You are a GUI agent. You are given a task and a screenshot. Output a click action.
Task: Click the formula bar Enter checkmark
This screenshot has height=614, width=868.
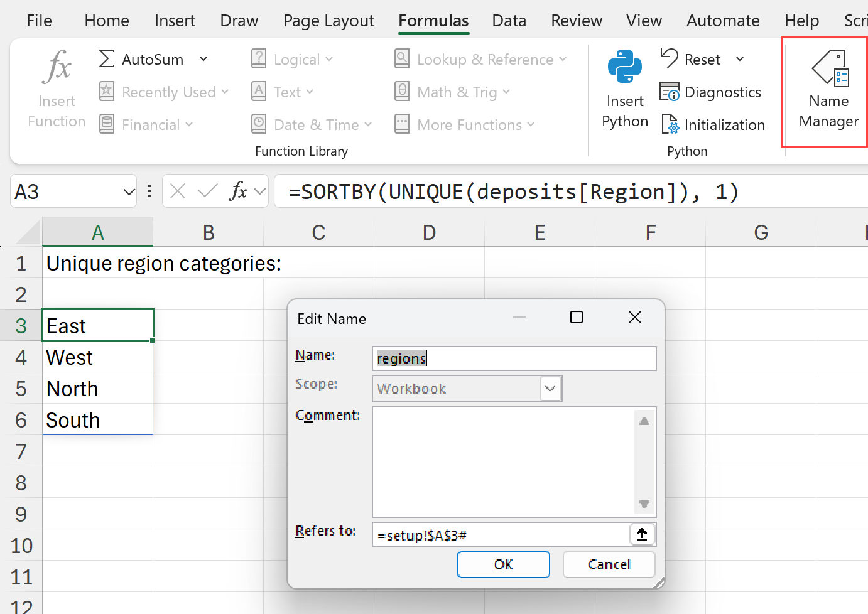coord(207,191)
